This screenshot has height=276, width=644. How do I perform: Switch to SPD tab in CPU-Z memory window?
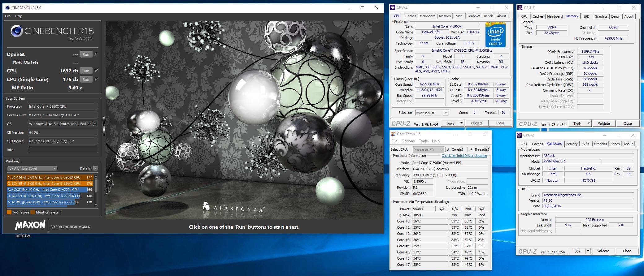586,16
